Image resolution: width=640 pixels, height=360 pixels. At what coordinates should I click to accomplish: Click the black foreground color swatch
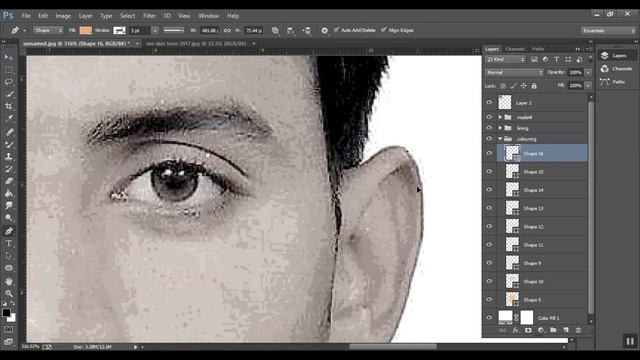click(x=6, y=313)
